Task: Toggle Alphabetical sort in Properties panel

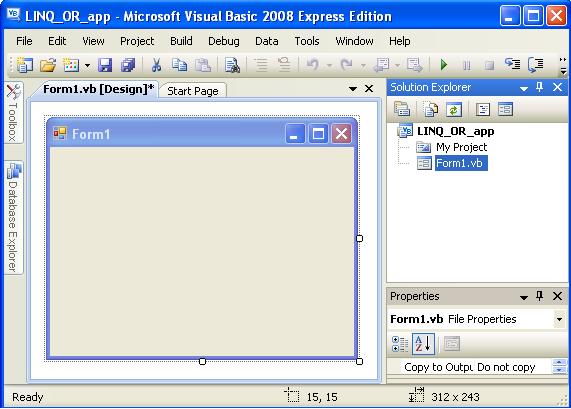Action: pyautogui.click(x=423, y=343)
